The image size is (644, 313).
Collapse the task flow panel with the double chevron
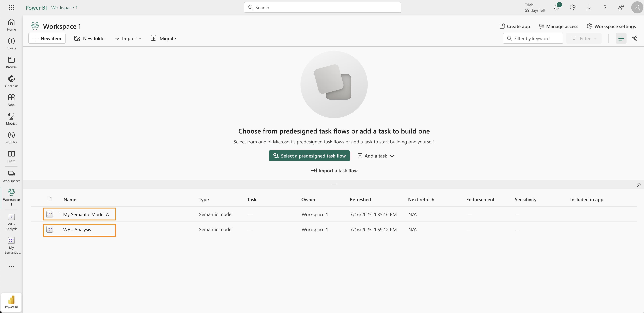(x=639, y=185)
